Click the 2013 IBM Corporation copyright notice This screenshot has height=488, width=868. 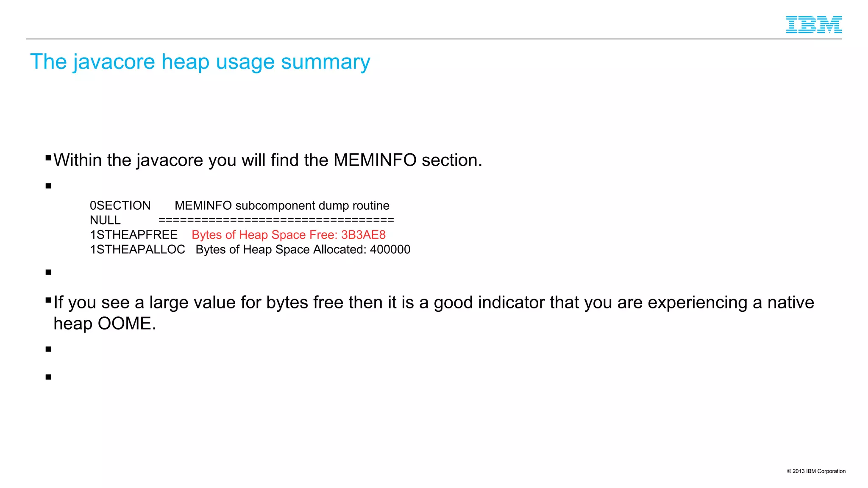click(x=816, y=471)
